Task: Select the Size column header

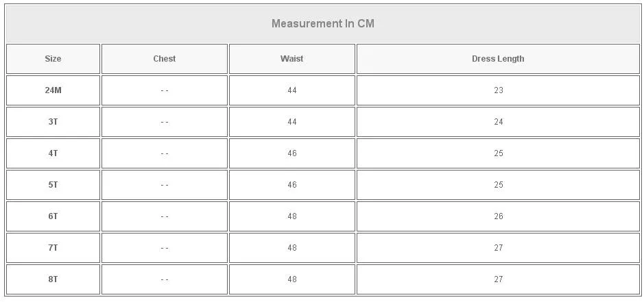Action: coord(53,59)
